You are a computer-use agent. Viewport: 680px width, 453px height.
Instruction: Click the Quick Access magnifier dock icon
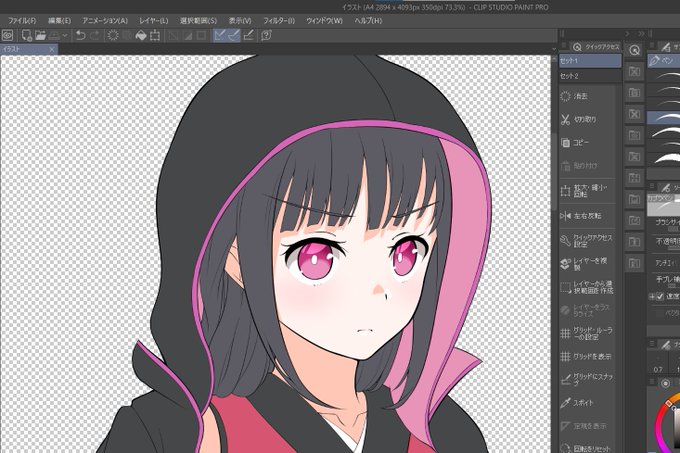[634, 50]
